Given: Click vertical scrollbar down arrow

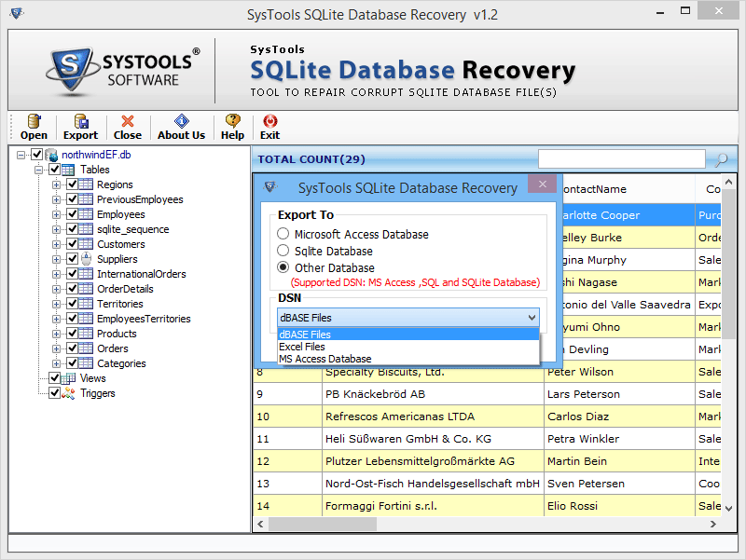Looking at the screenshot, I should coord(729,509).
